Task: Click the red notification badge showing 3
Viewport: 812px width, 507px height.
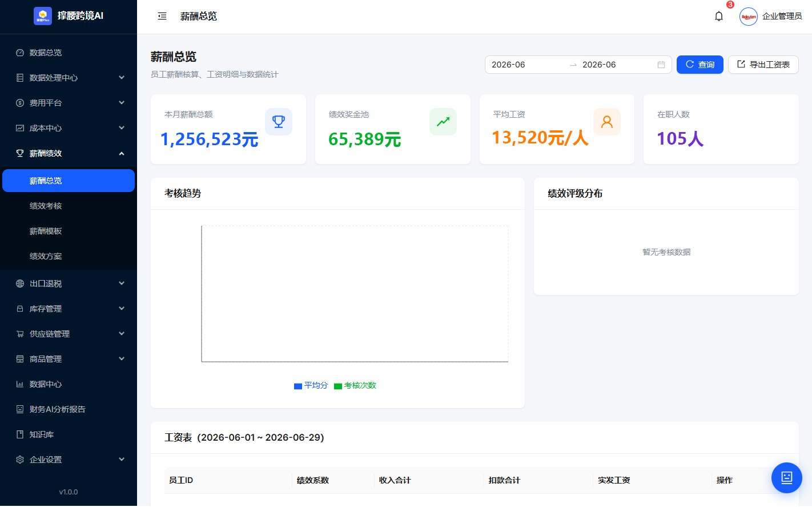Action: click(x=730, y=5)
